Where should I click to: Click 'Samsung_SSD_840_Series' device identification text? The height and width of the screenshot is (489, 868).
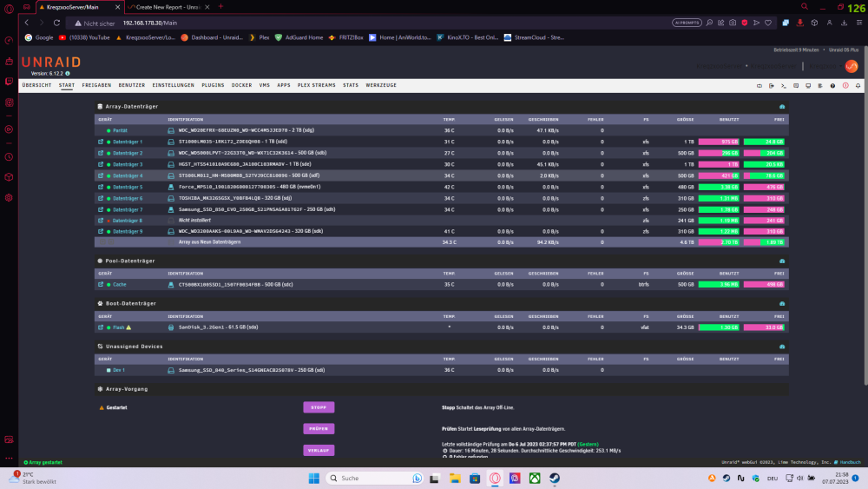[252, 370]
